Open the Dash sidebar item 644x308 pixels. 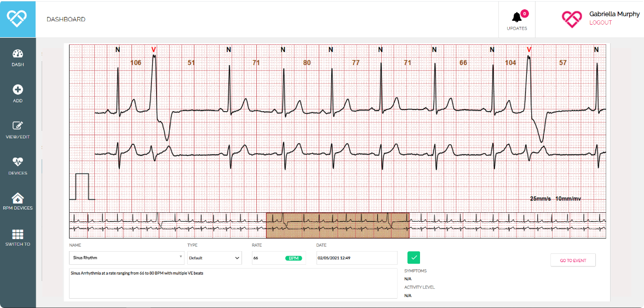tap(18, 57)
